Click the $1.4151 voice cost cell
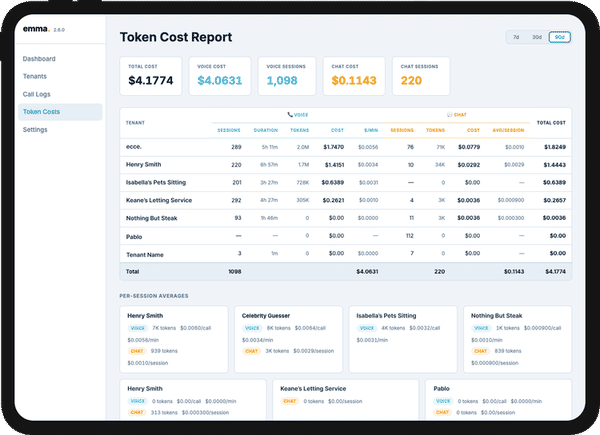The width and height of the screenshot is (600, 435). pos(334,165)
